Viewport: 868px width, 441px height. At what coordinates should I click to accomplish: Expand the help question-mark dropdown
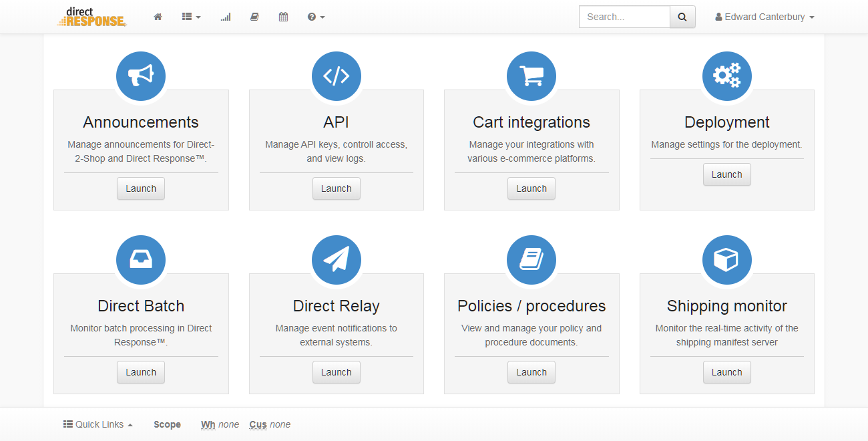coord(316,17)
